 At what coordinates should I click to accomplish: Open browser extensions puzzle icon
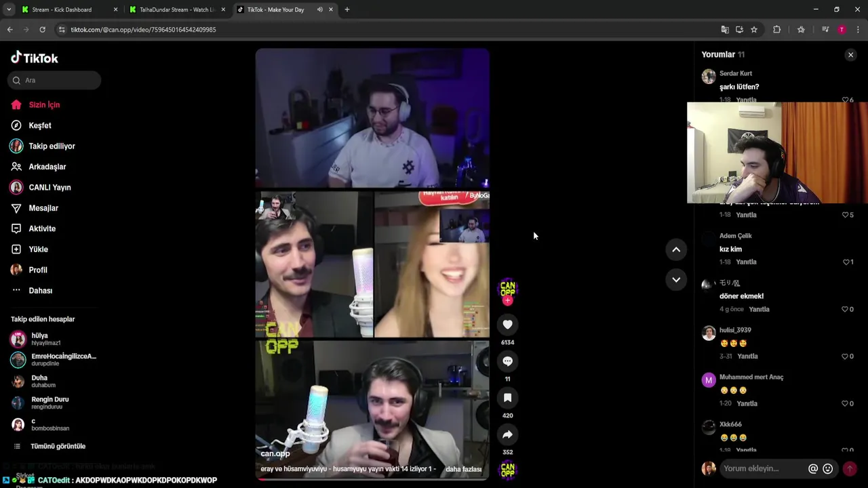point(777,30)
